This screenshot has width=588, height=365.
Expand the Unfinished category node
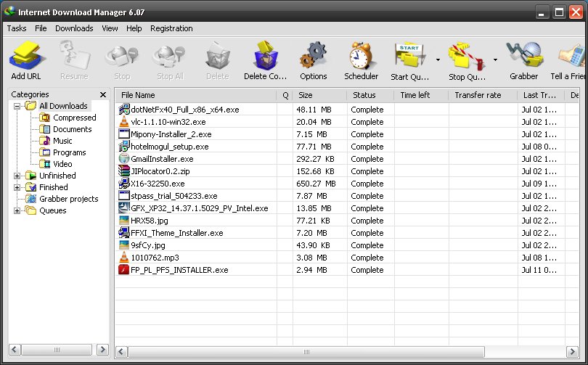coord(17,176)
